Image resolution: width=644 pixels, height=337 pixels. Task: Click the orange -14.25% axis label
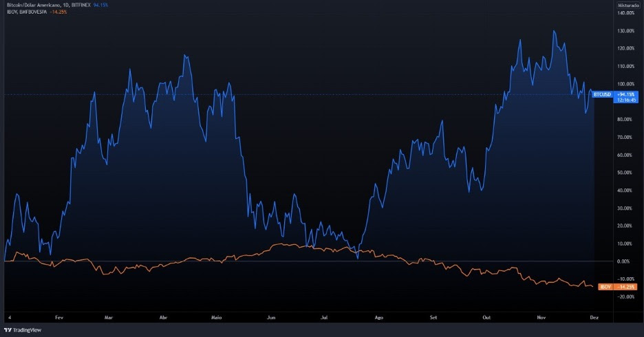tap(626, 287)
